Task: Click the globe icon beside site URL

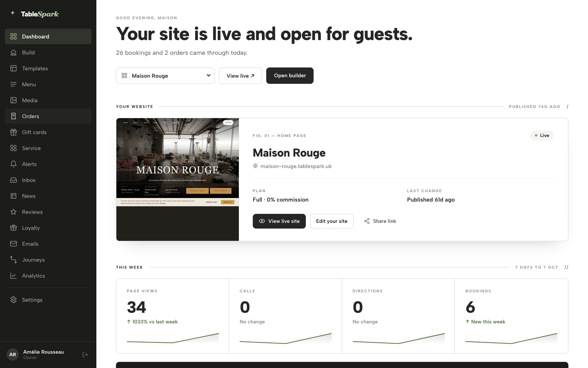Action: [255, 166]
